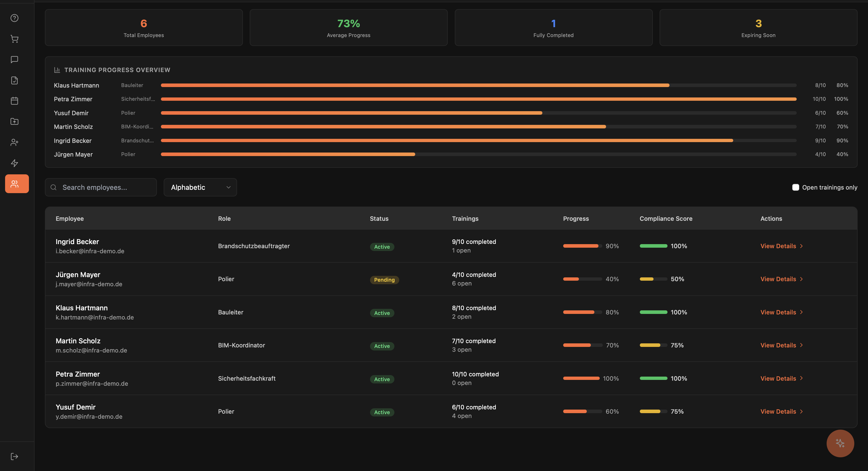Open the document checkmark sidebar icon

click(14, 80)
